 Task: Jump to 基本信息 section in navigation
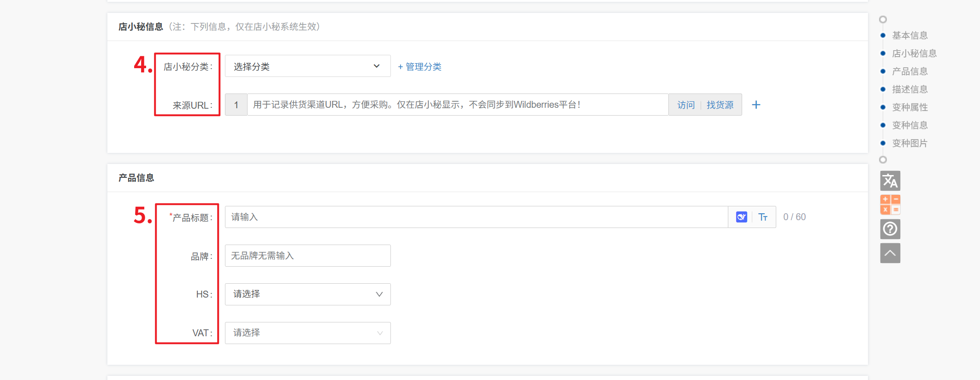[909, 35]
